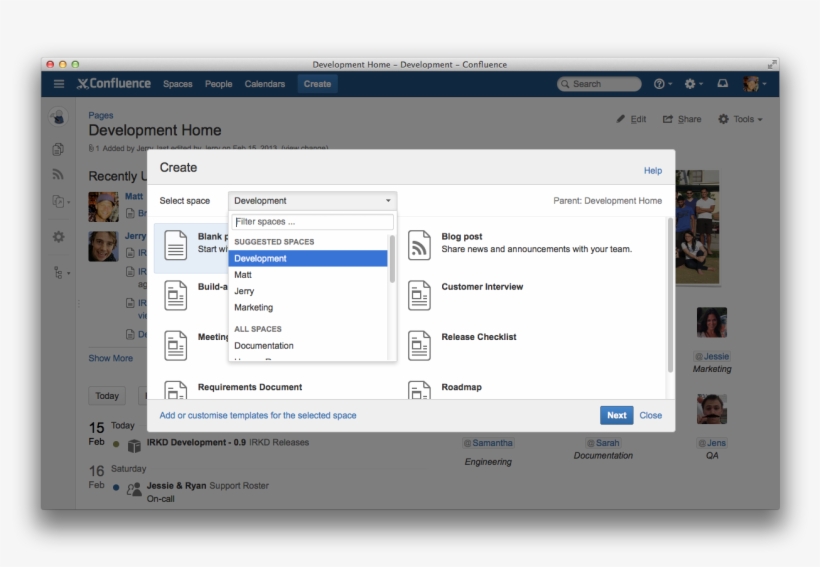Select the Customer Interview template icon
This screenshot has height=567, width=820.
[419, 295]
